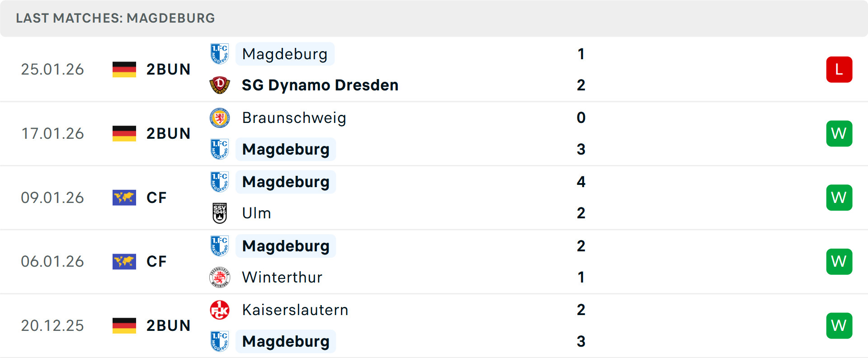The height and width of the screenshot is (358, 868).
Task: Click German flag in the 17.01.26 row
Action: coord(124,133)
